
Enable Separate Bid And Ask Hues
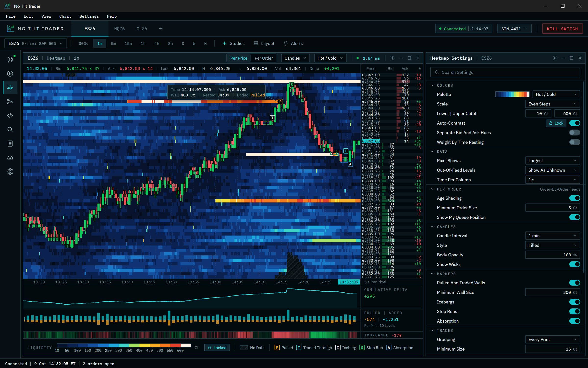(x=575, y=133)
